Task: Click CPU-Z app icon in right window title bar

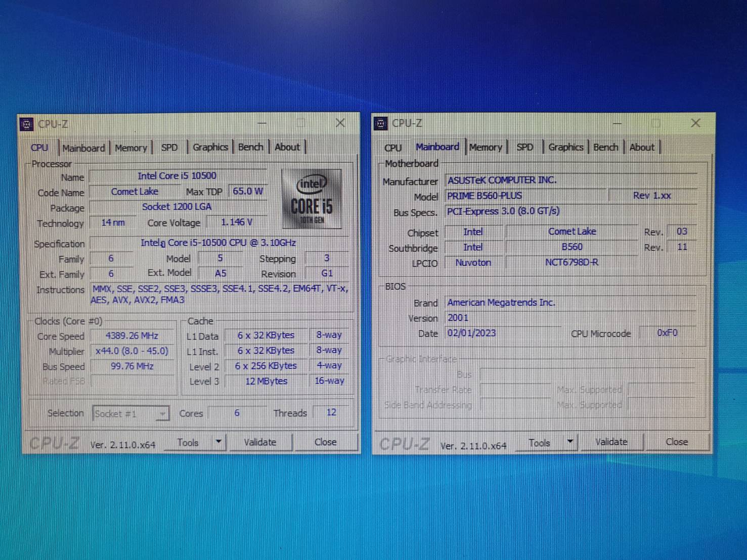Action: click(380, 123)
